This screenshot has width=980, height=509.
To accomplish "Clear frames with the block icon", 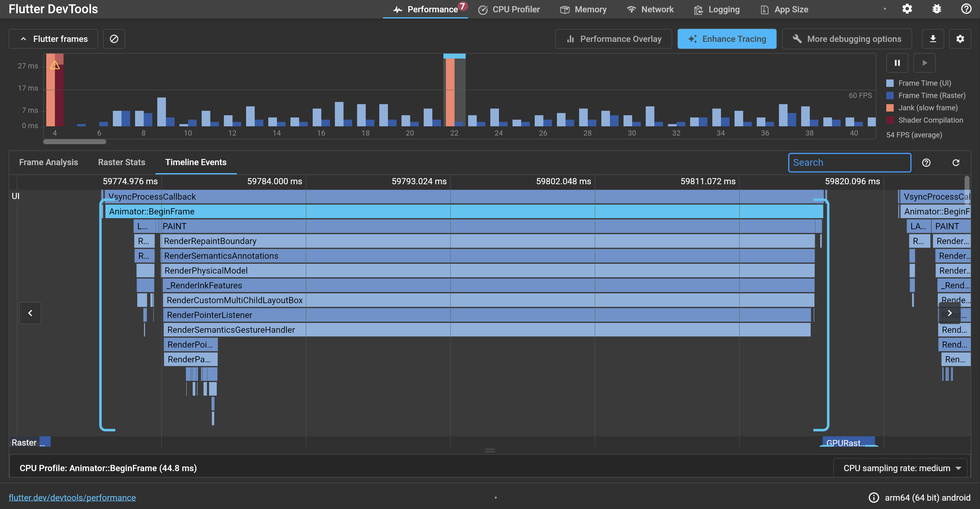I will point(114,39).
